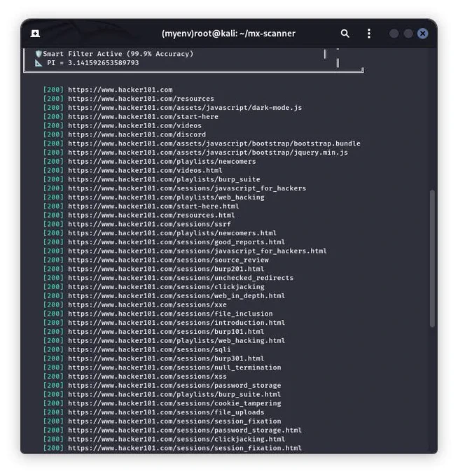The height and width of the screenshot is (476, 458).
Task: Open the hacker101.com/resources URL without .html
Action: coord(141,99)
